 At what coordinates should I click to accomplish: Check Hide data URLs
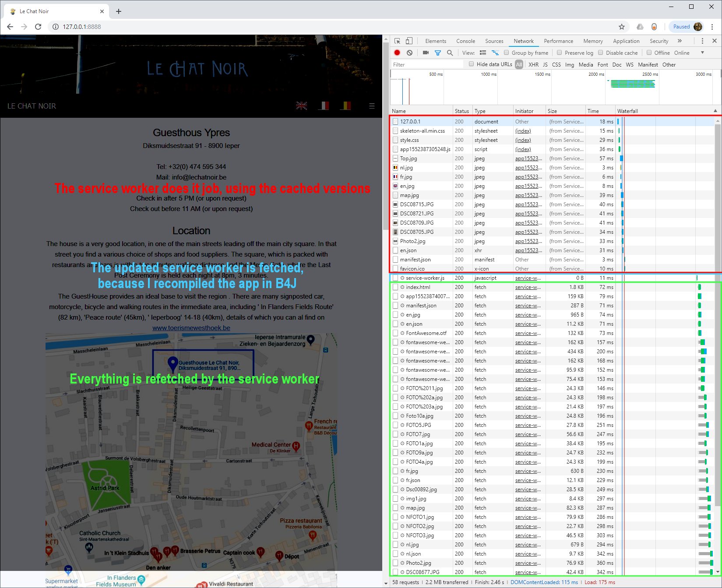click(472, 64)
